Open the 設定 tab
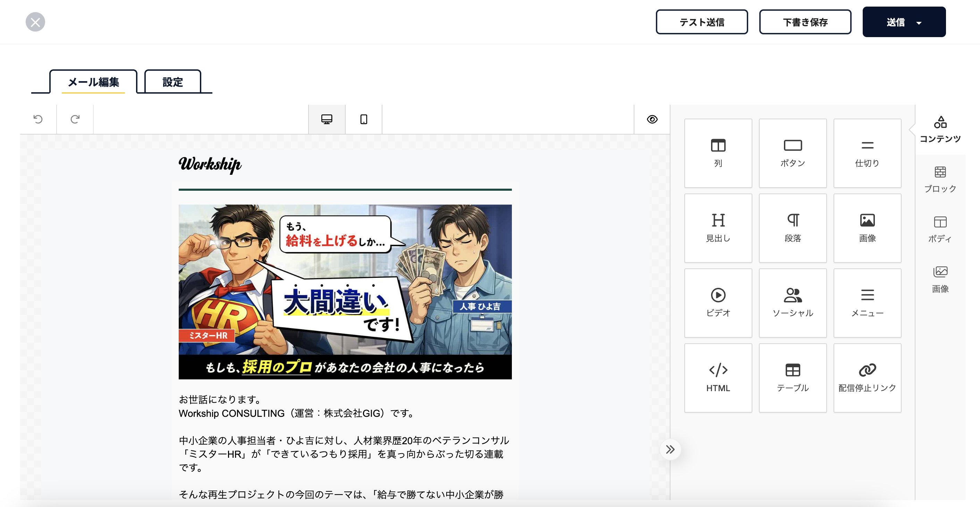 (x=173, y=82)
